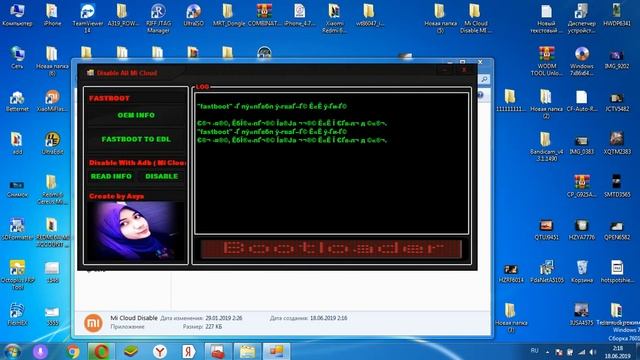Select the COMBINAT archive icon on desktop

click(264, 16)
